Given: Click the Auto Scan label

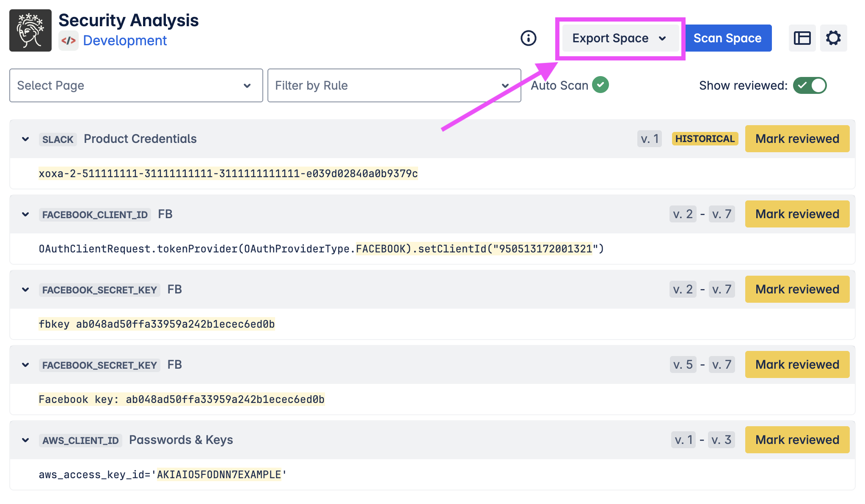Looking at the screenshot, I should click(559, 85).
